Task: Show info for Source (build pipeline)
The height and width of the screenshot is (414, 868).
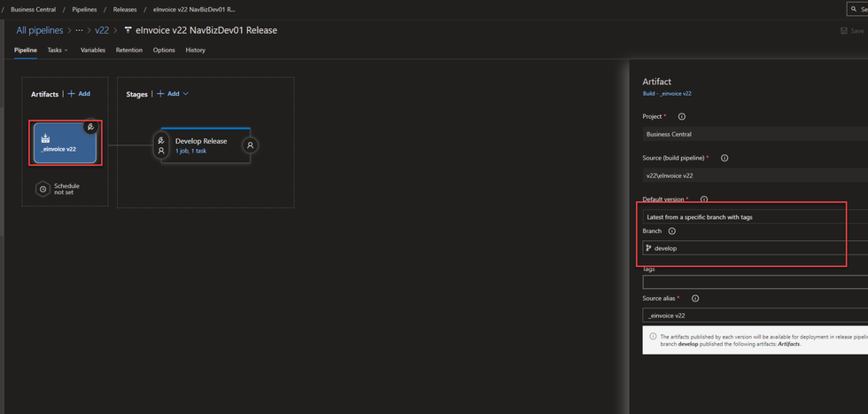Action: pos(725,158)
